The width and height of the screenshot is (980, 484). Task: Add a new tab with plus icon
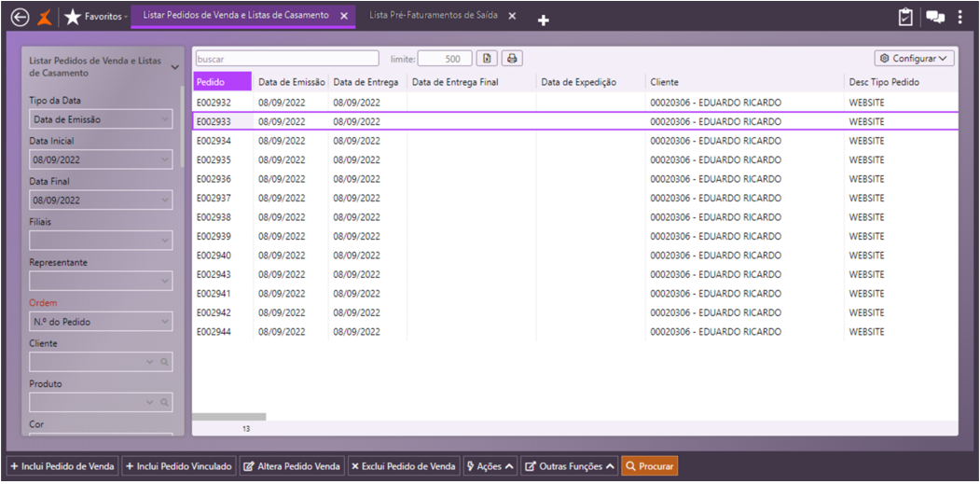(x=543, y=21)
